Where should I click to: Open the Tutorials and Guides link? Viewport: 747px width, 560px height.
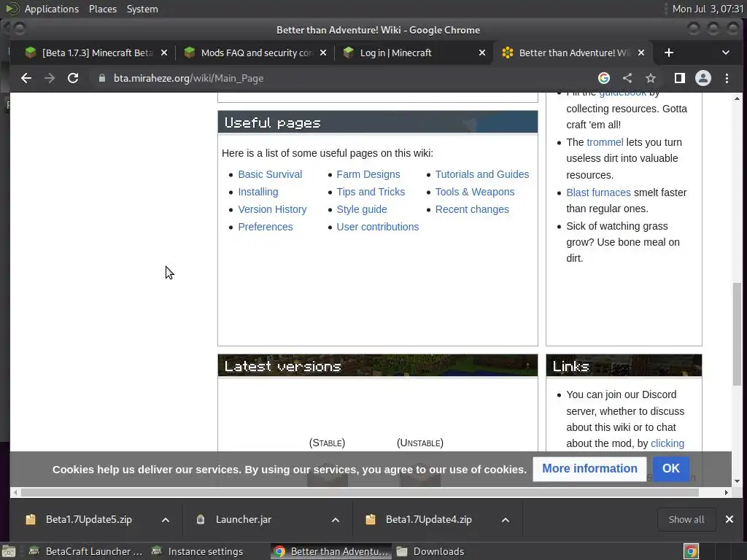pos(482,174)
